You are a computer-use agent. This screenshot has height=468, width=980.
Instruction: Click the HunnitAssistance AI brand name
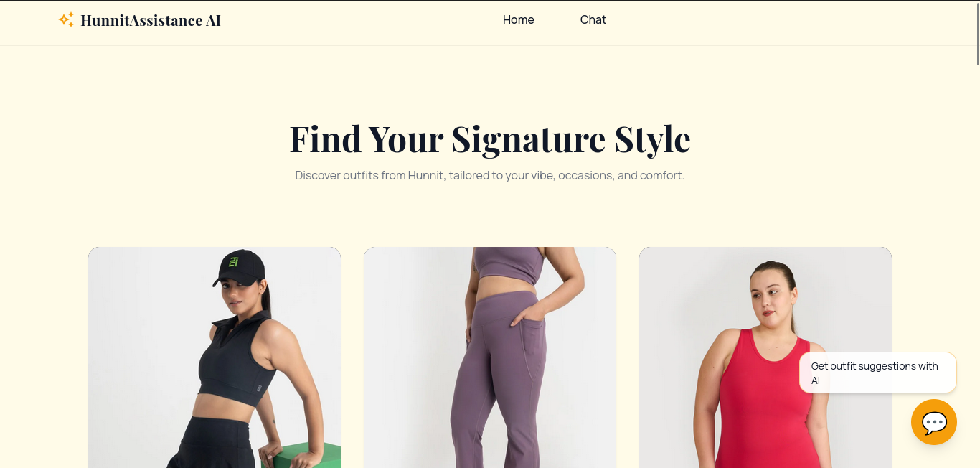151,20
